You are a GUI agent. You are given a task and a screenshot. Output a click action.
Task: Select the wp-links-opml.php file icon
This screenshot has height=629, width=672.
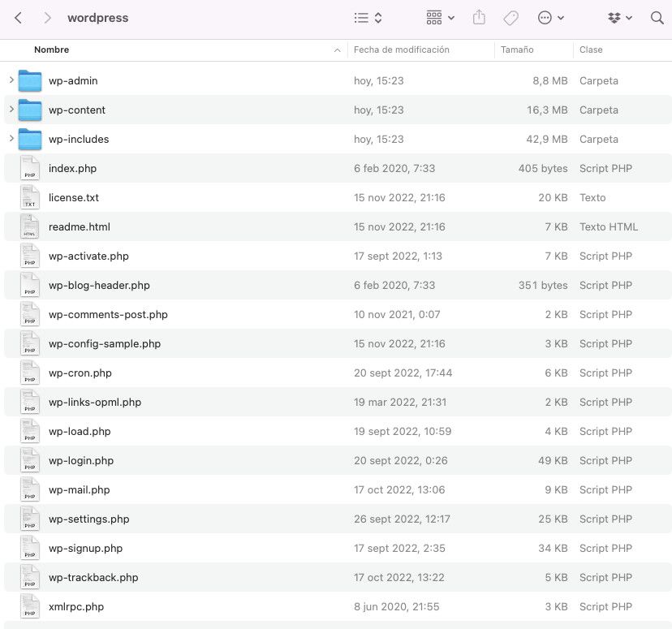coord(30,402)
